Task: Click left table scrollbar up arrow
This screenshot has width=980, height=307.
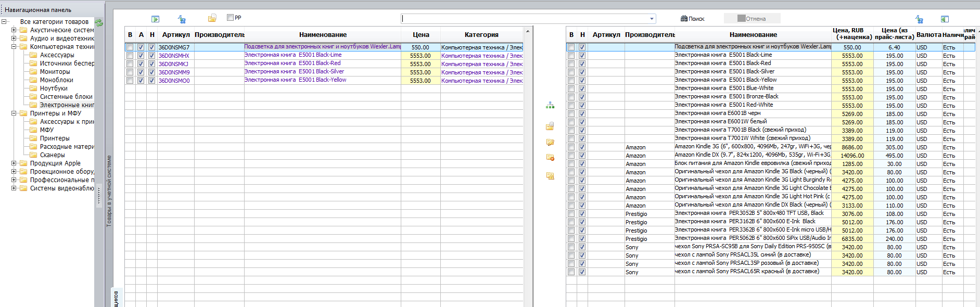Action: tap(528, 31)
